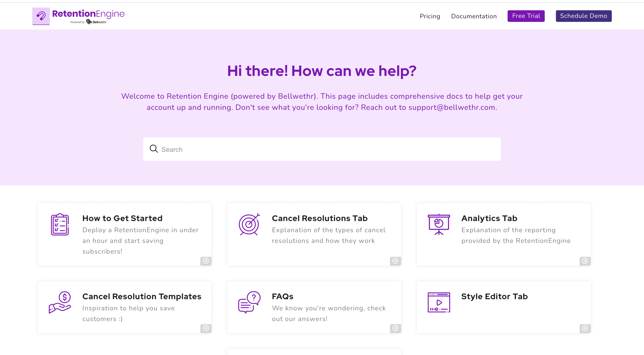Click the target bullseye icon
This screenshot has width=644, height=355.
(249, 224)
